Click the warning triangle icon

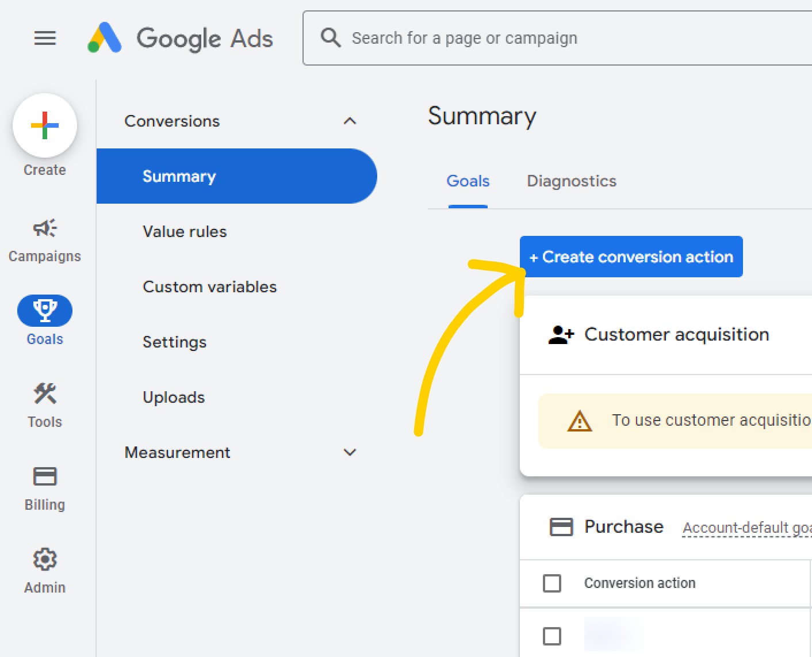coord(580,421)
